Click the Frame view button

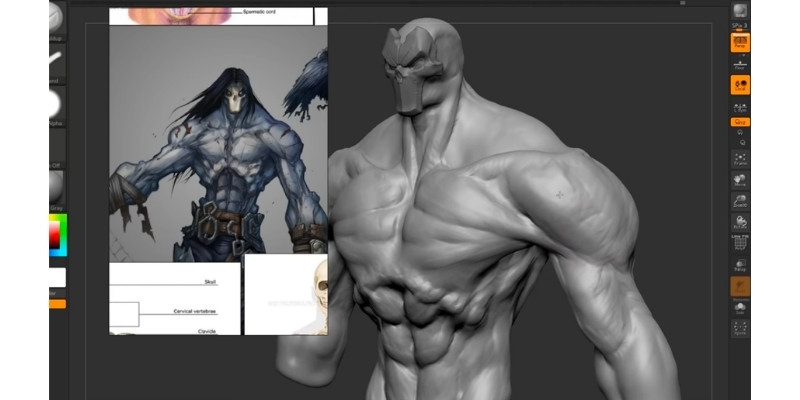pyautogui.click(x=740, y=159)
